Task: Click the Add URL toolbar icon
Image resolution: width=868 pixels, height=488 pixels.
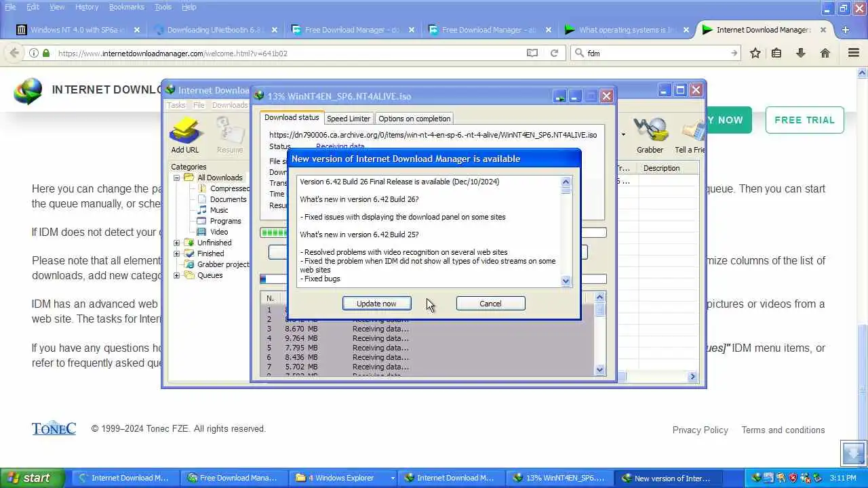Action: (184, 135)
